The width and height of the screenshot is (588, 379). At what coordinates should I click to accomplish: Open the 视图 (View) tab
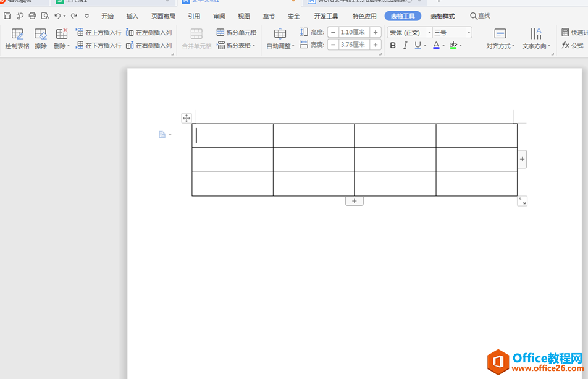(244, 16)
